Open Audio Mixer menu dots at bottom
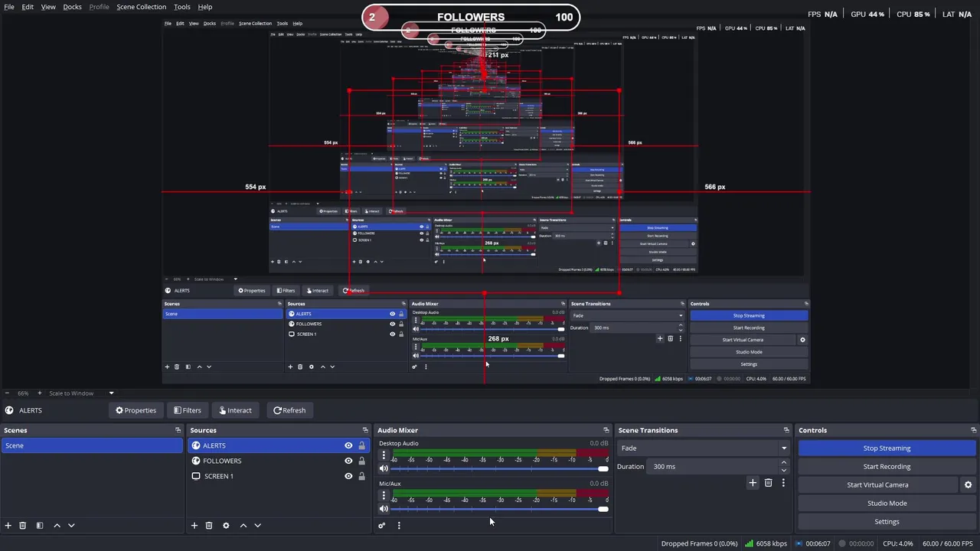 (x=399, y=526)
